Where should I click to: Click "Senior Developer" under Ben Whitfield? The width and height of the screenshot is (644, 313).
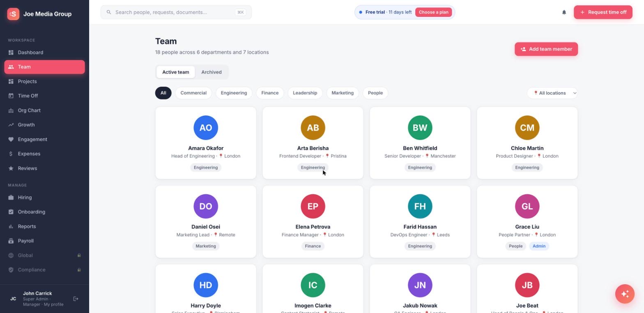(402, 156)
